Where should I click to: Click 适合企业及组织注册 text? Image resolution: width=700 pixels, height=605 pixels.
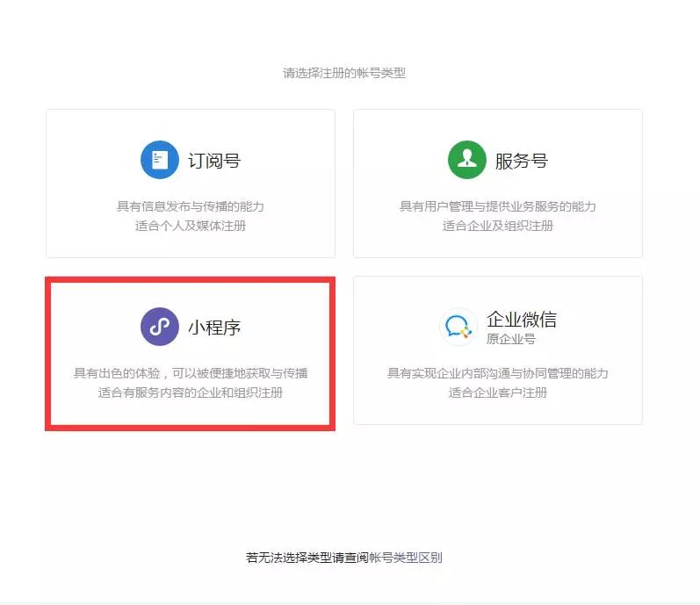coord(498,226)
